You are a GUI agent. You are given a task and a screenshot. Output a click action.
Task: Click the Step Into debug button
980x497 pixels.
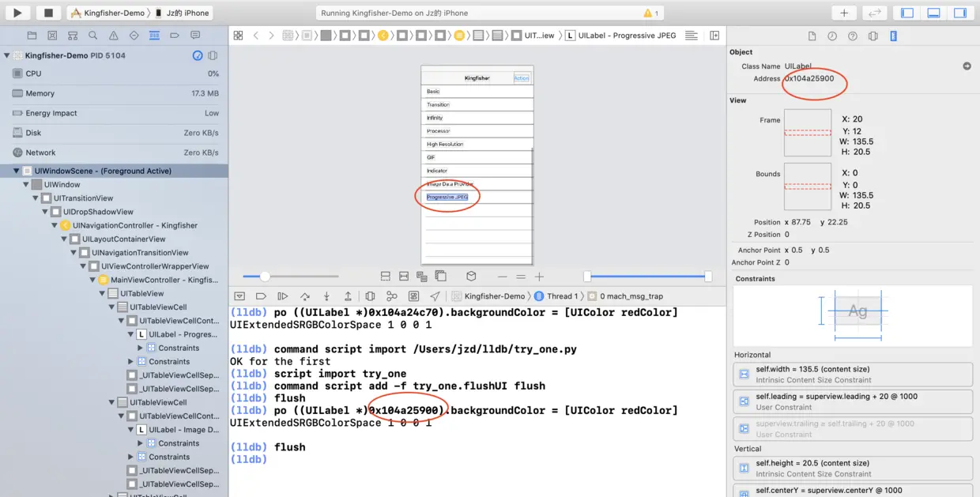click(326, 296)
